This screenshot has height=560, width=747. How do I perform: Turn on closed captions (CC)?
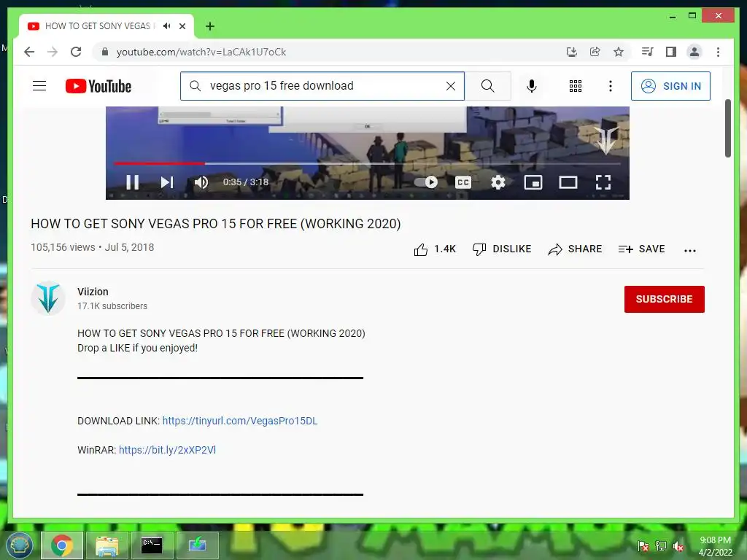point(463,182)
